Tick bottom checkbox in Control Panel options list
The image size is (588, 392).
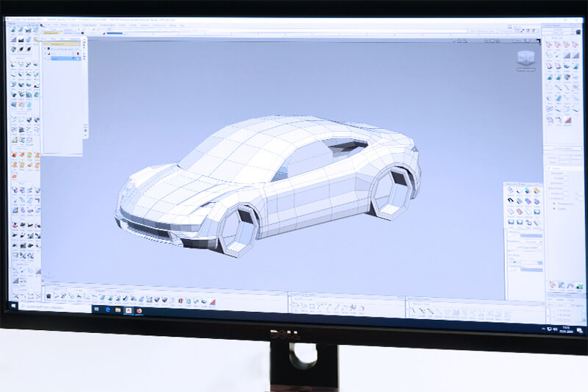[566, 198]
